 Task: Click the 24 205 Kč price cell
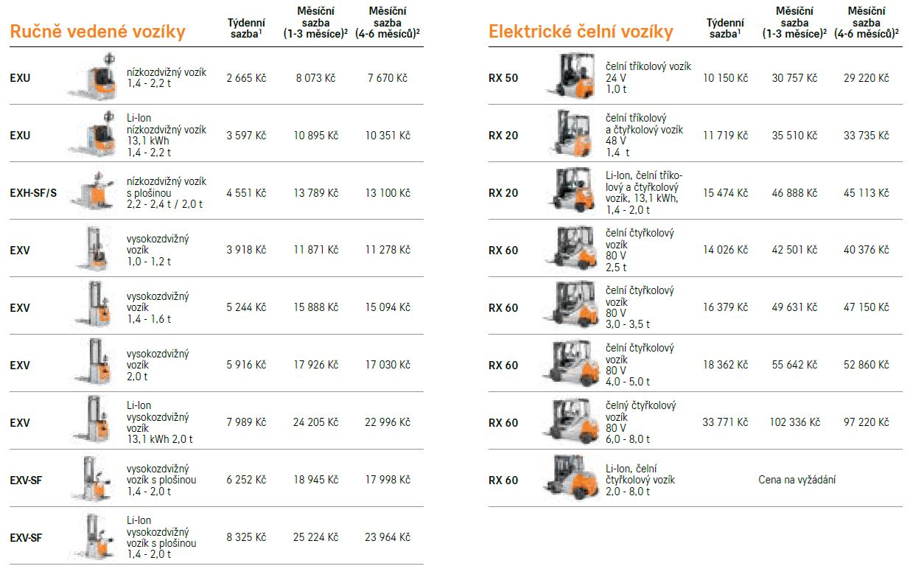tap(316, 422)
